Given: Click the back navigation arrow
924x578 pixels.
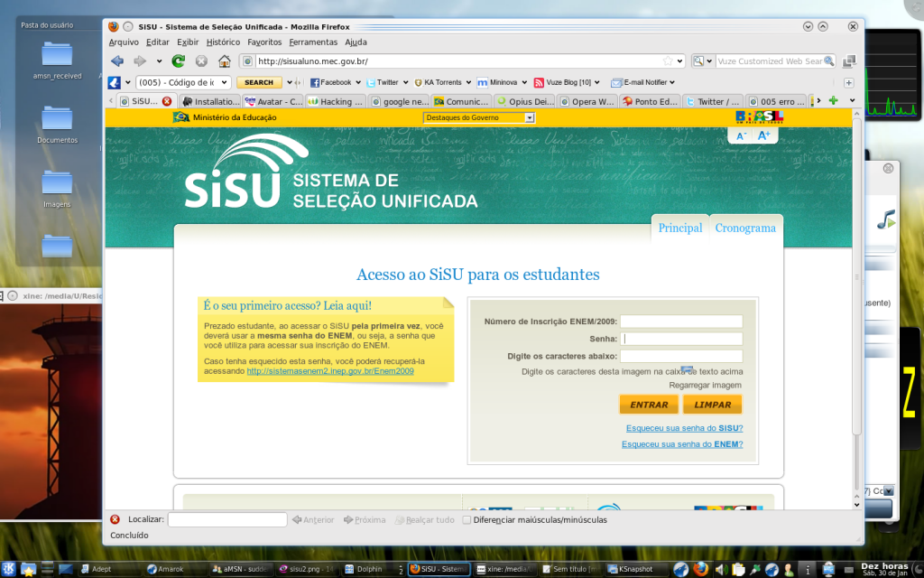Looking at the screenshot, I should [x=116, y=61].
